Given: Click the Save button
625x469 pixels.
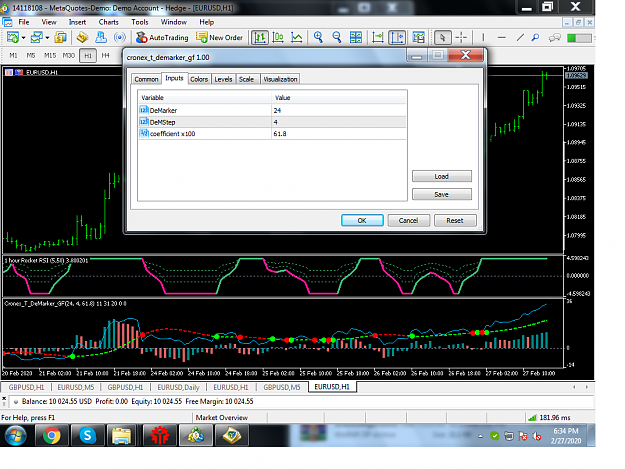Looking at the screenshot, I should pos(442,194).
